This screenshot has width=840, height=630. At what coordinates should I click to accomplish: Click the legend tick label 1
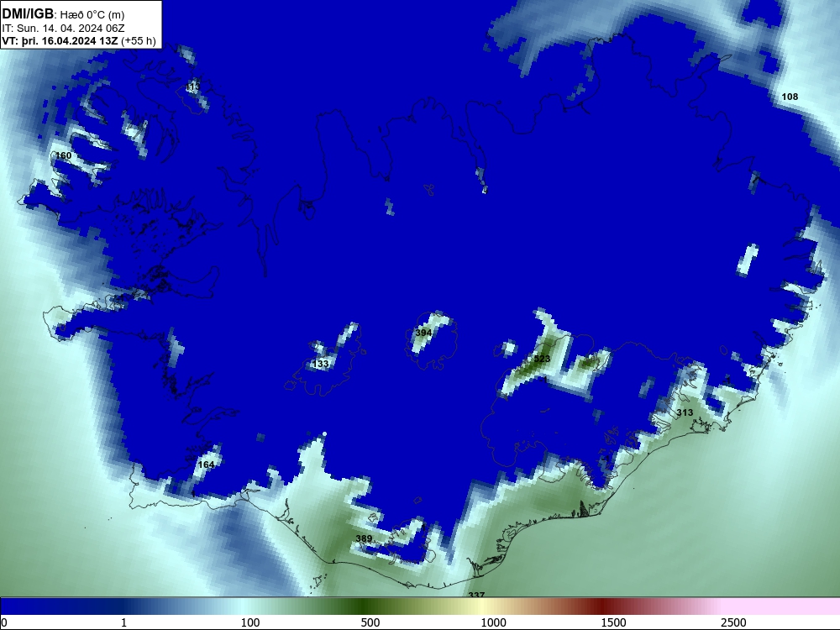click(123, 622)
